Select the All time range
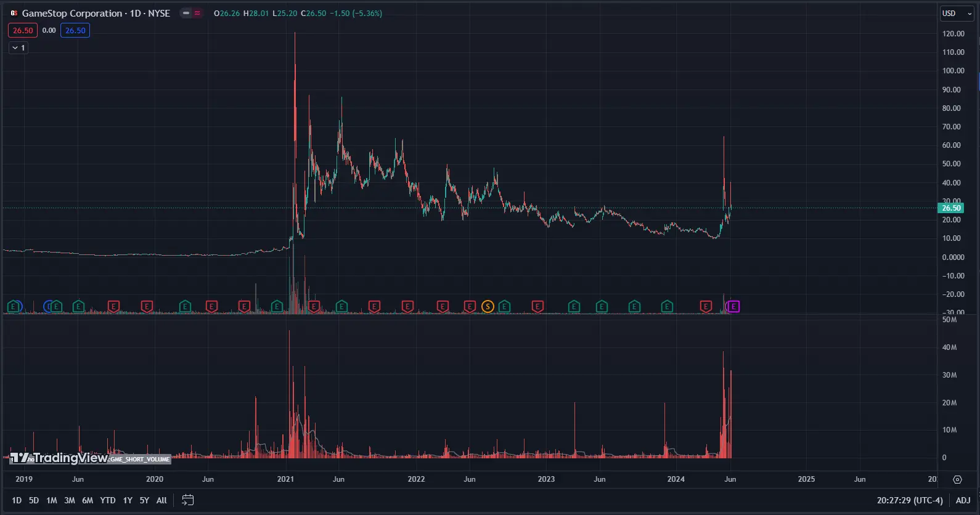Screen dimensions: 980x515 [161, 500]
